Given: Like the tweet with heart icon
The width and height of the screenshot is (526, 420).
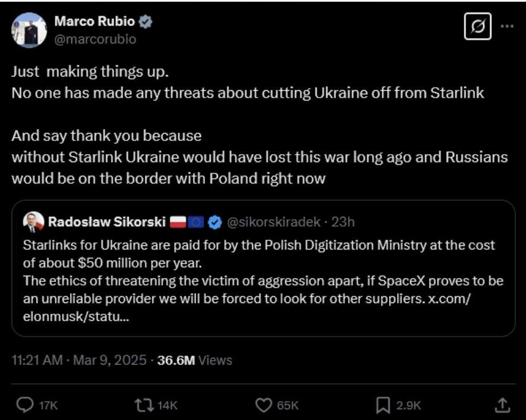Looking at the screenshot, I should [262, 405].
